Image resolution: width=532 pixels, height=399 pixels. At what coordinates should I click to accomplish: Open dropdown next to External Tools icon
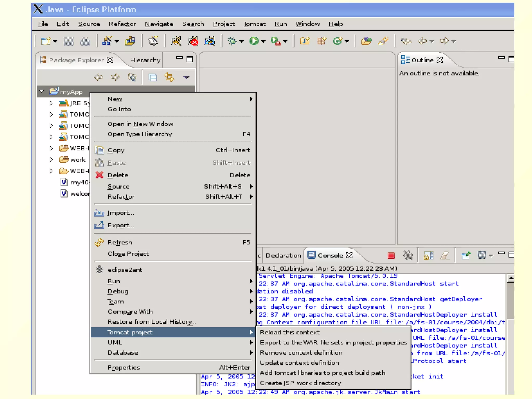(x=285, y=41)
